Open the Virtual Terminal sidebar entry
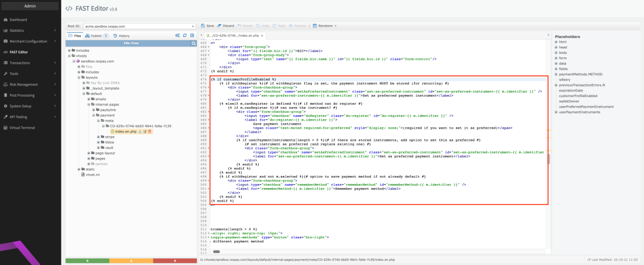This screenshot has height=265, width=644. tap(22, 128)
